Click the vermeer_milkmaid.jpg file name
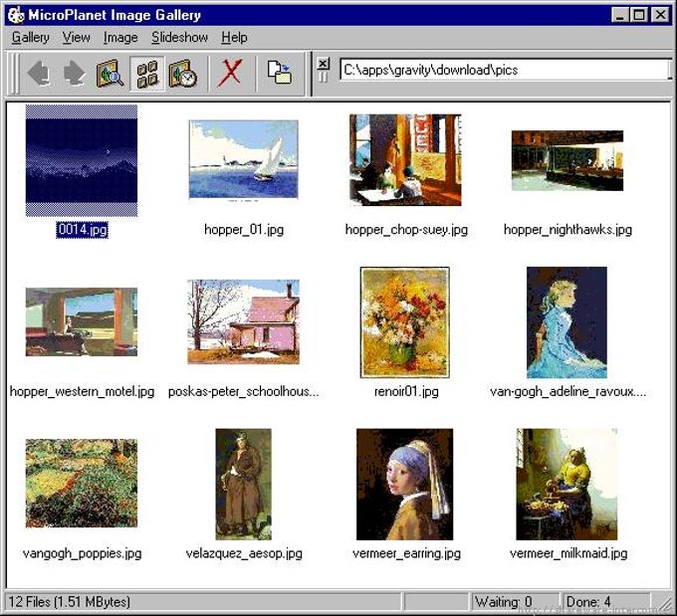677x616 pixels. click(x=568, y=553)
